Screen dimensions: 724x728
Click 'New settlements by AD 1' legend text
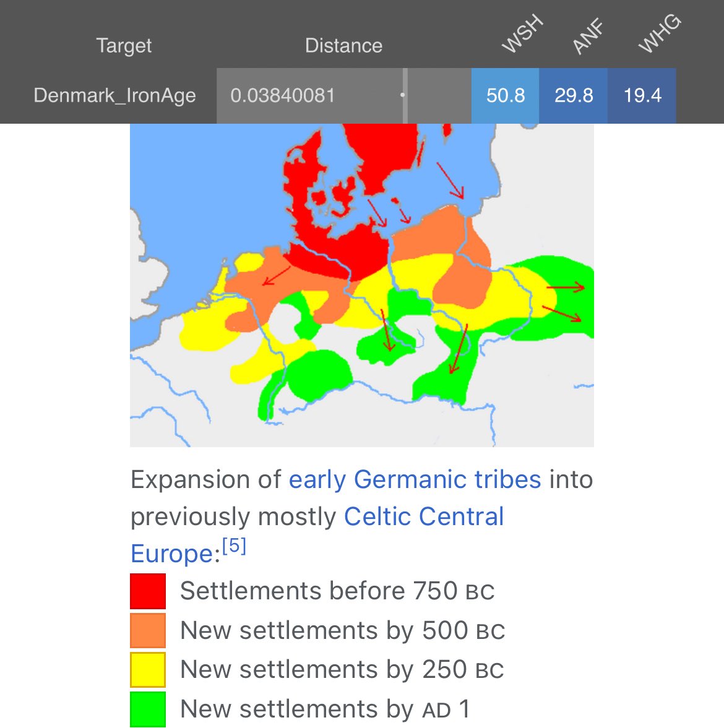click(x=325, y=709)
